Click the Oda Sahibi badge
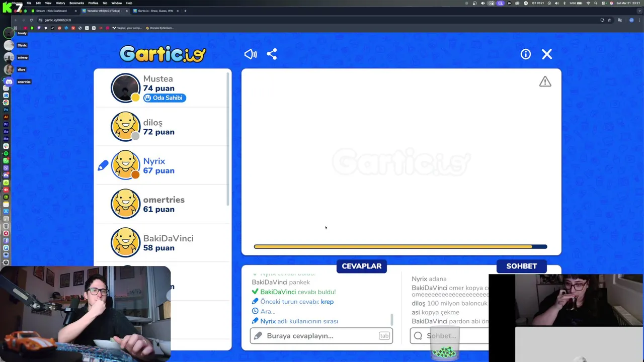This screenshot has width=644, height=362. pos(165,98)
